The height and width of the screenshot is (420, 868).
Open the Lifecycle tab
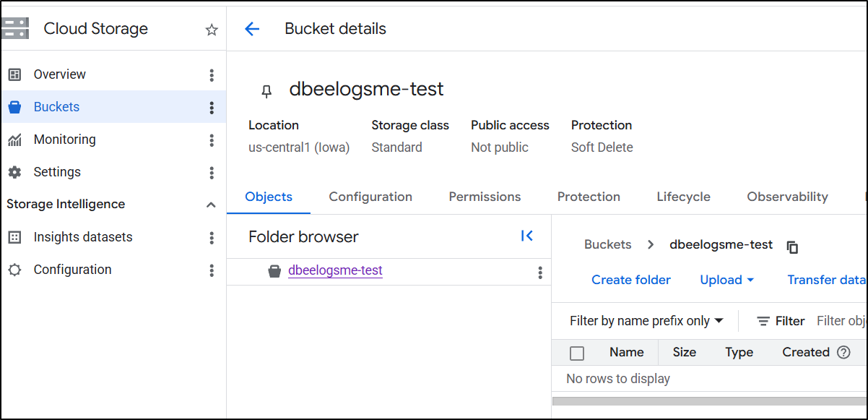tap(683, 197)
